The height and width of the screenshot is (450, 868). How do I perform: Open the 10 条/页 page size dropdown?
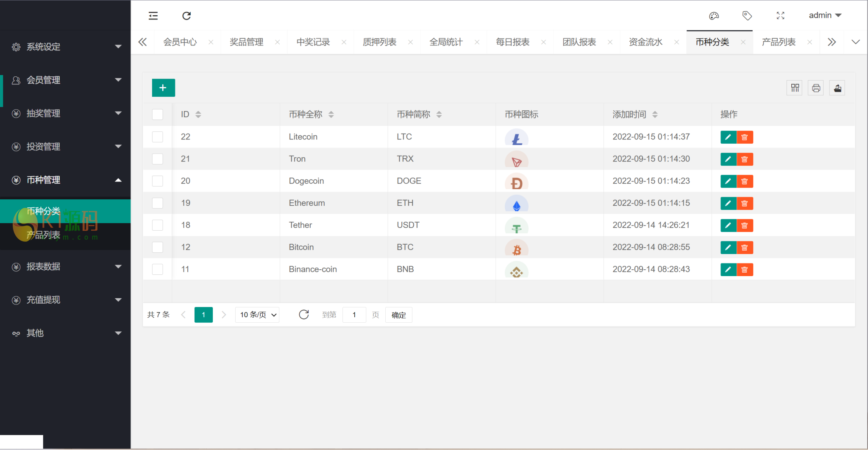click(x=257, y=315)
